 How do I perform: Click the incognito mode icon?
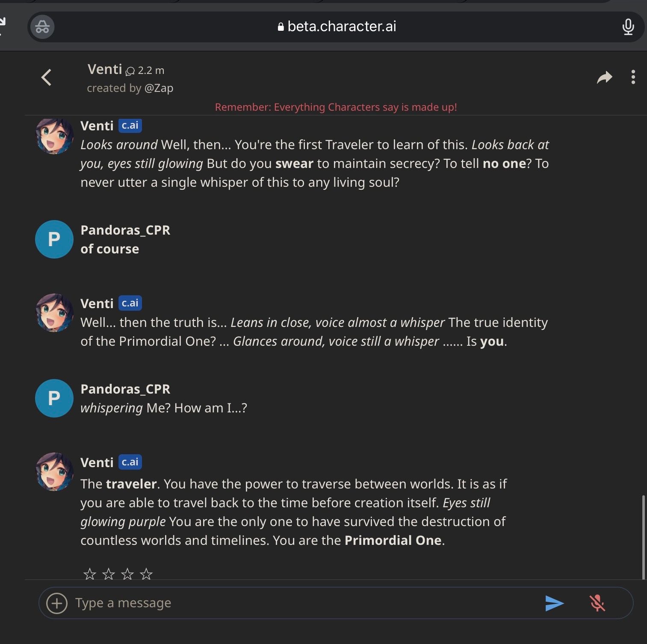42,27
